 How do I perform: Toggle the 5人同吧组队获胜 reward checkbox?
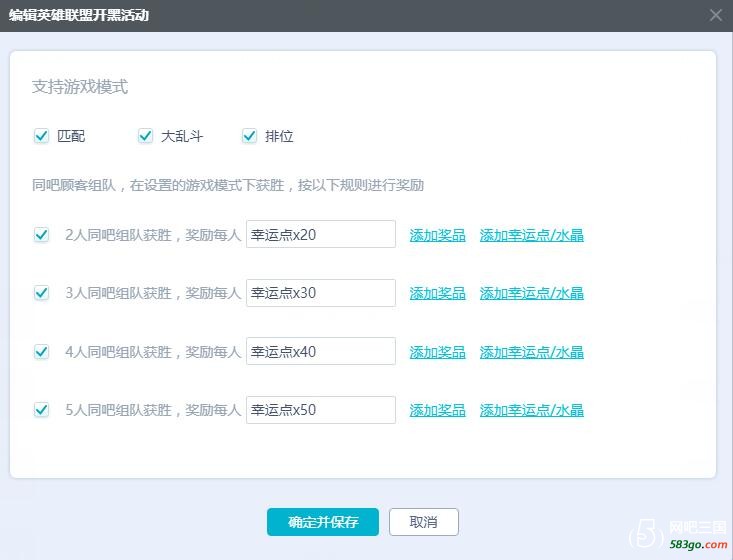pyautogui.click(x=41, y=410)
